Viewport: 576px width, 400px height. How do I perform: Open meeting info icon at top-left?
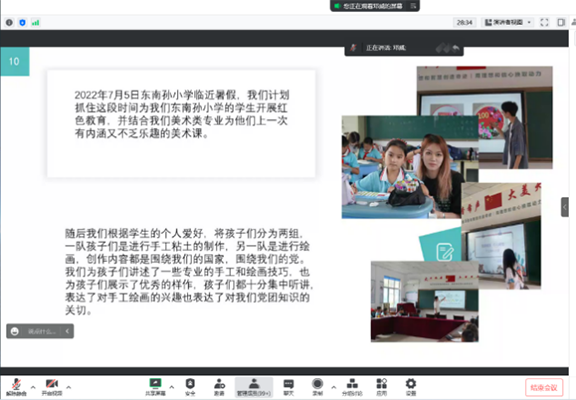click(9, 22)
